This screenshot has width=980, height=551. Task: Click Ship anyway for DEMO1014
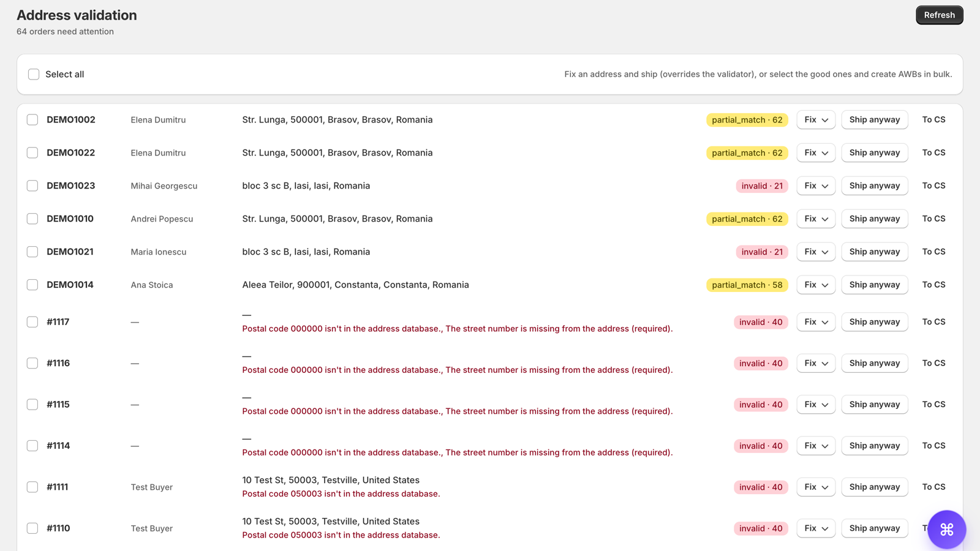pos(875,285)
